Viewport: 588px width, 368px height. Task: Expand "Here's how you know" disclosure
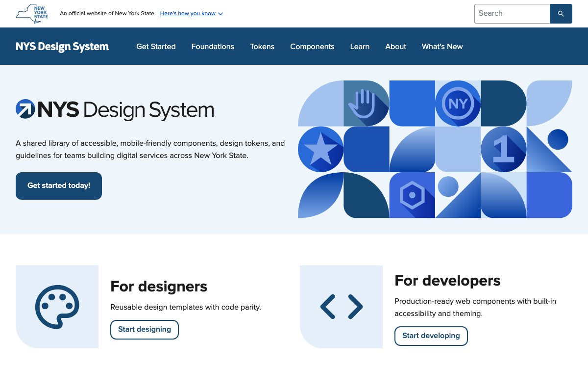tap(192, 13)
